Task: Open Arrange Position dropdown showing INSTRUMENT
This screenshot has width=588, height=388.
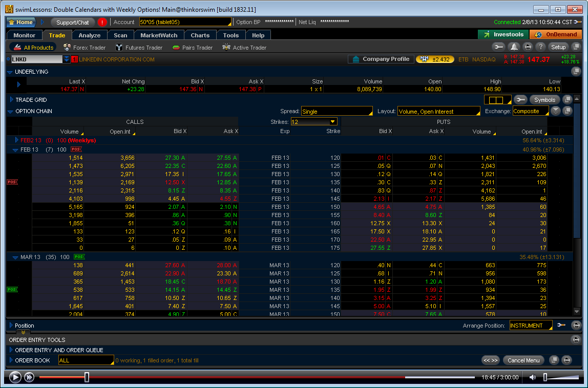Action: pyautogui.click(x=531, y=326)
